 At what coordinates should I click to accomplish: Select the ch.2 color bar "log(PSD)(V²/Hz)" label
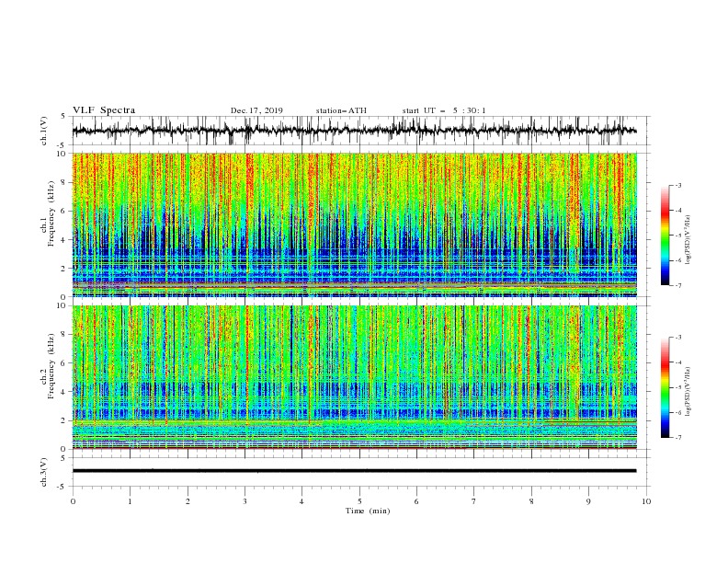(688, 392)
